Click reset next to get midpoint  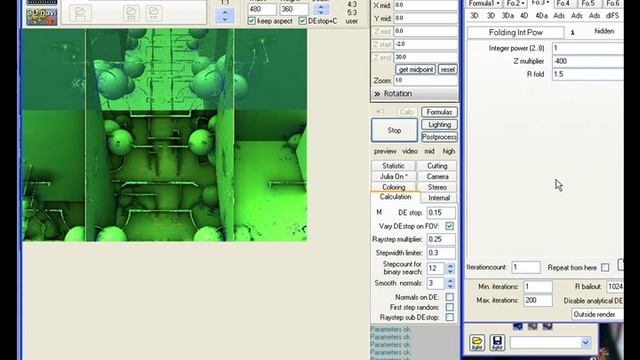point(447,69)
